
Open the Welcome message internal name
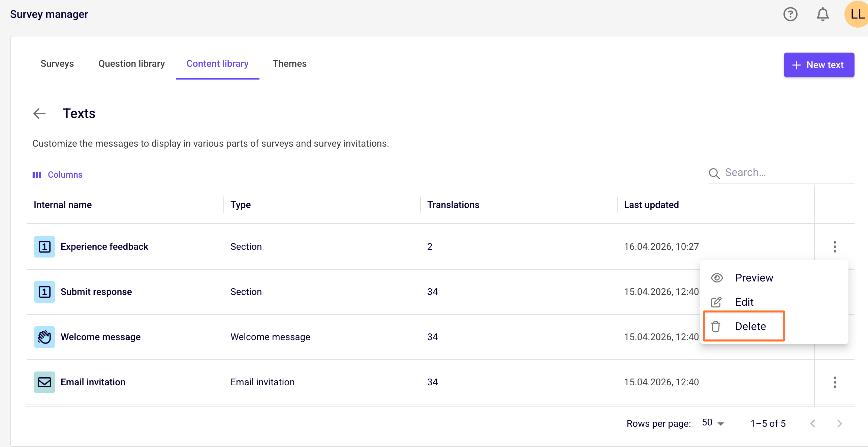point(100,337)
